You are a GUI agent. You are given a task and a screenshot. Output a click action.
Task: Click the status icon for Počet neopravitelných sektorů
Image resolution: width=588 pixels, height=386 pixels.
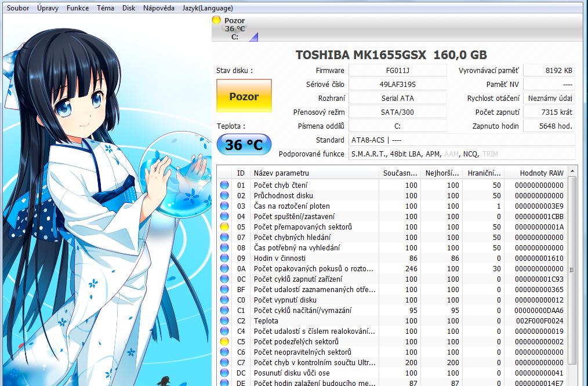pyautogui.click(x=224, y=352)
